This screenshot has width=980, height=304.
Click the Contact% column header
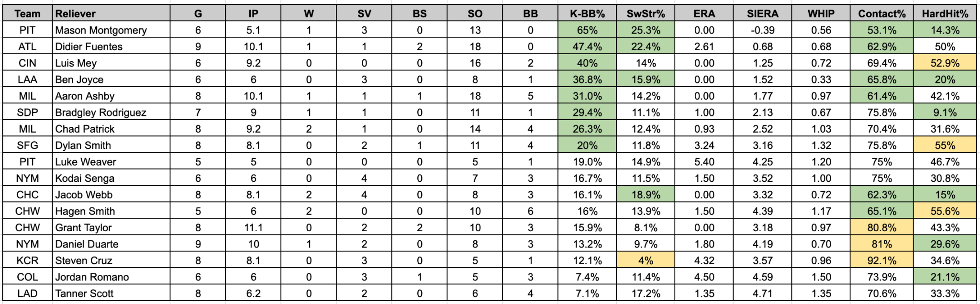[881, 13]
